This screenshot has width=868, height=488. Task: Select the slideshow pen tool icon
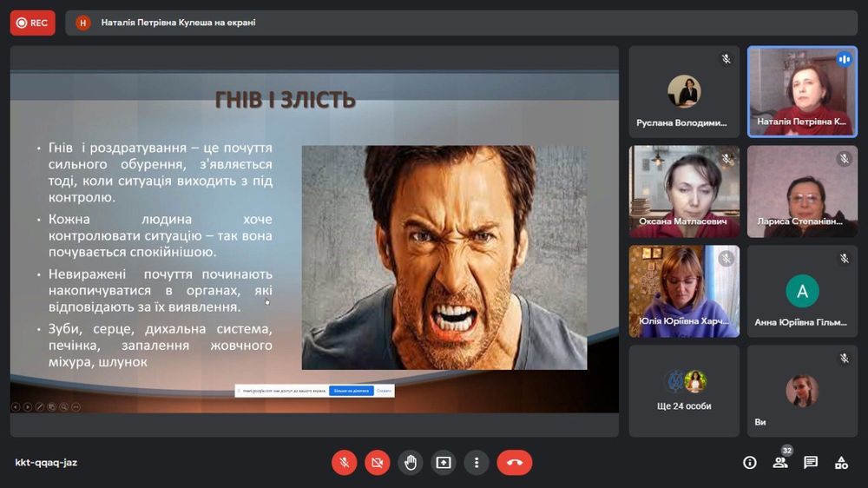click(x=40, y=406)
